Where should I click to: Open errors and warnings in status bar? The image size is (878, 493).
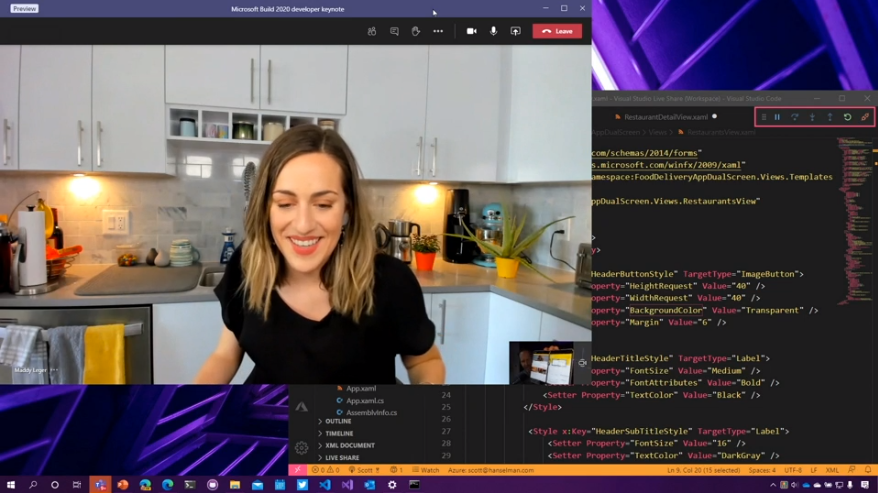[x=325, y=470]
